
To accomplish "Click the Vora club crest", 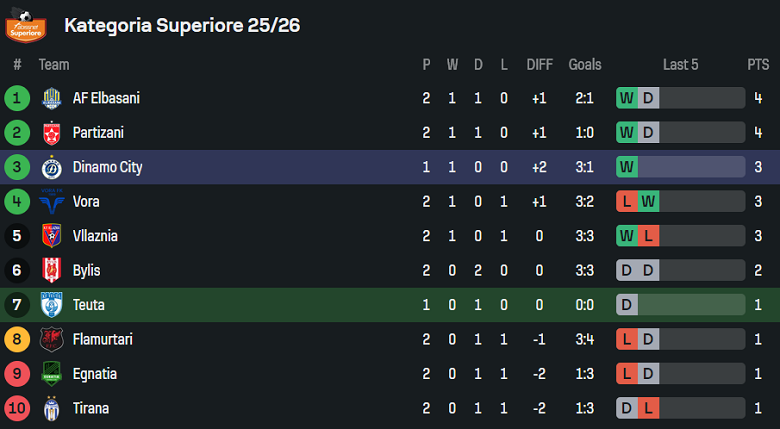I will coord(51,202).
